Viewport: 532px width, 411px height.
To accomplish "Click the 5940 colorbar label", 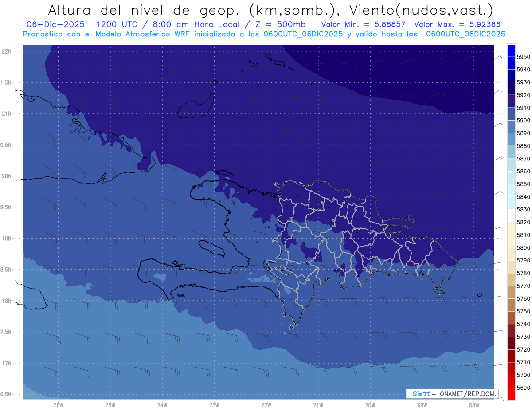I will click(x=524, y=70).
